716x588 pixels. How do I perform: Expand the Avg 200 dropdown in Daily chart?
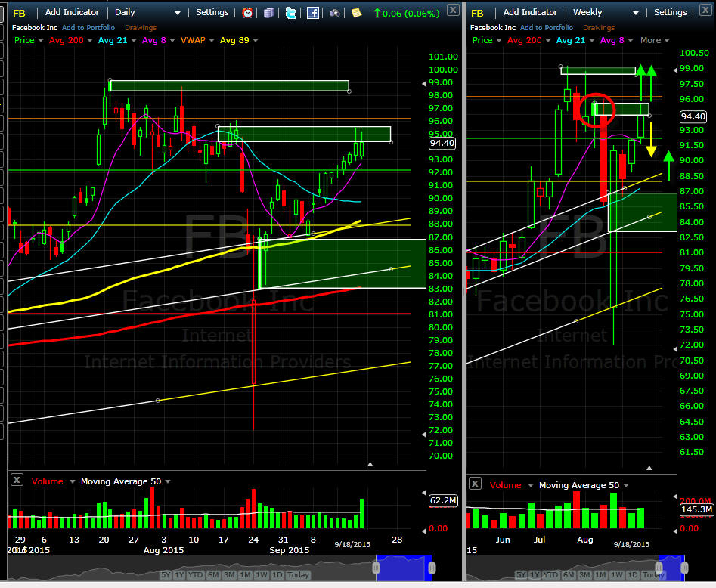90,41
